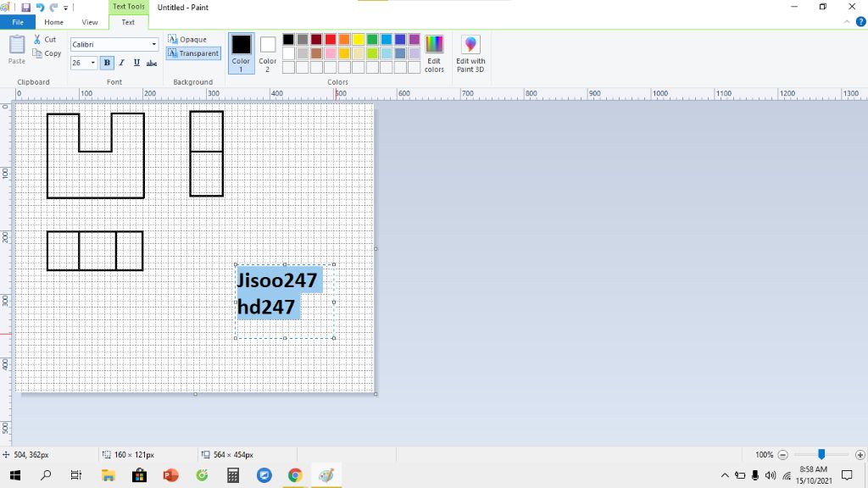Click the green coccoc taskbar icon
This screenshot has width=868, height=488.
(202, 475)
